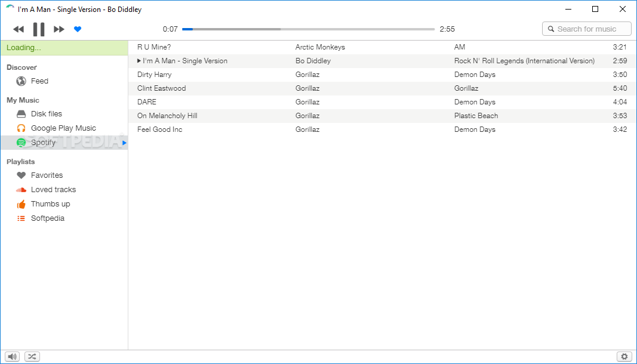Skip back to the previous track
This screenshot has width=637, height=364.
[19, 29]
